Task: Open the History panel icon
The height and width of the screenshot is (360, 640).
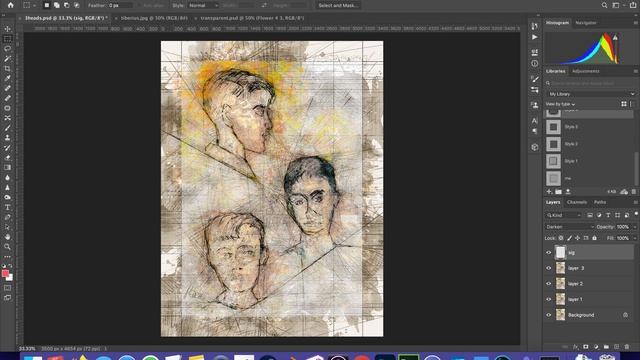Action: pos(535,26)
